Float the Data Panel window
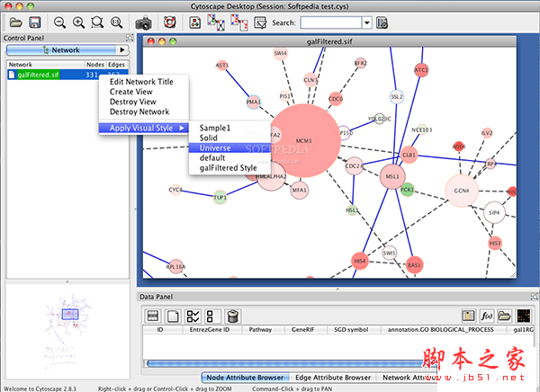Image resolution: width=540 pixels, height=392 pixels. click(534, 296)
